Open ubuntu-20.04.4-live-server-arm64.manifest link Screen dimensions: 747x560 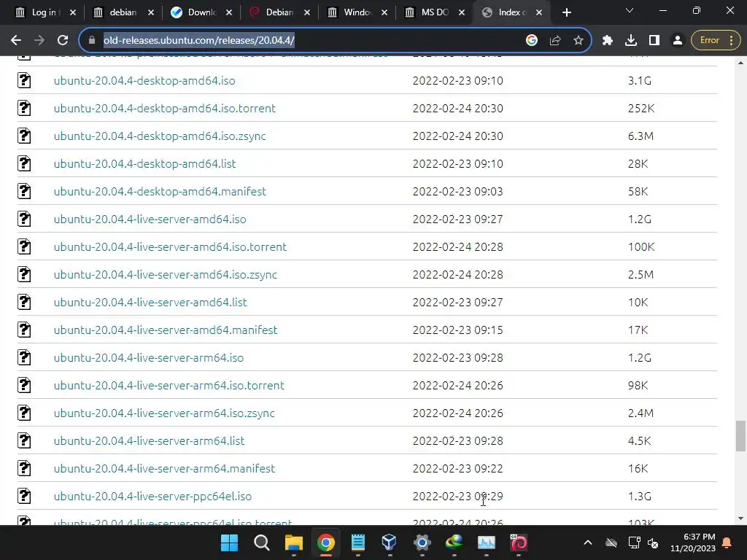[x=164, y=468]
